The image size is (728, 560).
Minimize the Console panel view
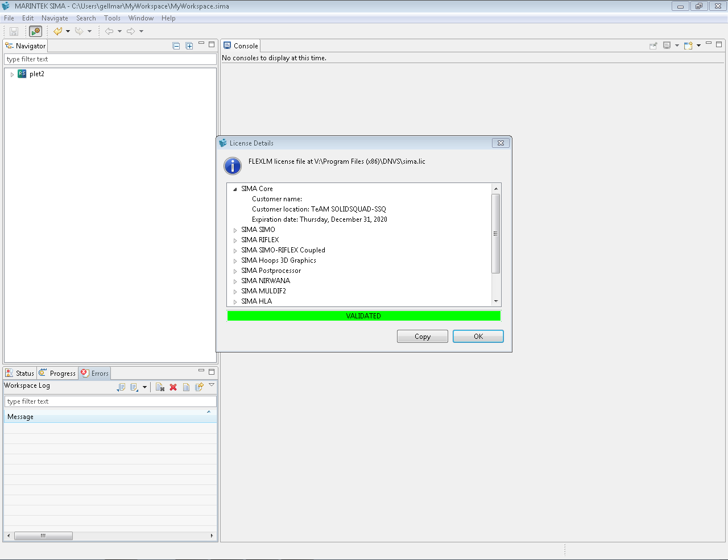tap(709, 44)
